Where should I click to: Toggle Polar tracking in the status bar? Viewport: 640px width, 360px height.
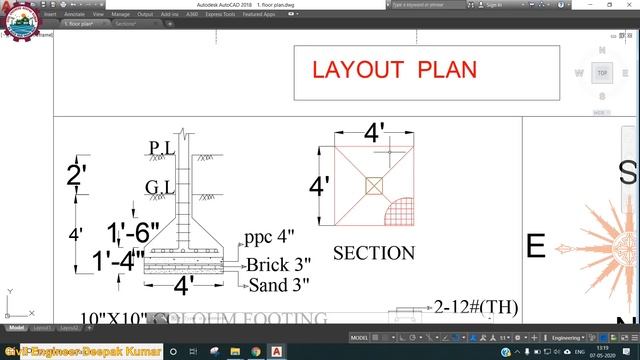[413, 338]
